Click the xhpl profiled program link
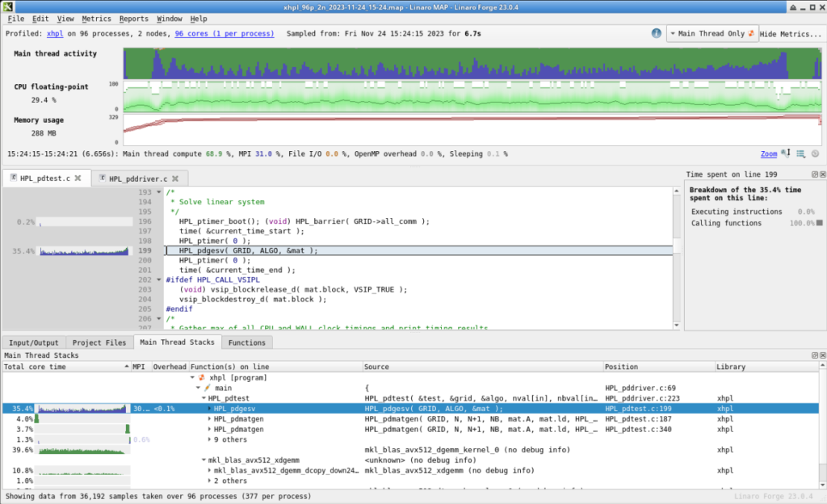This screenshot has width=827, height=504. coord(55,33)
